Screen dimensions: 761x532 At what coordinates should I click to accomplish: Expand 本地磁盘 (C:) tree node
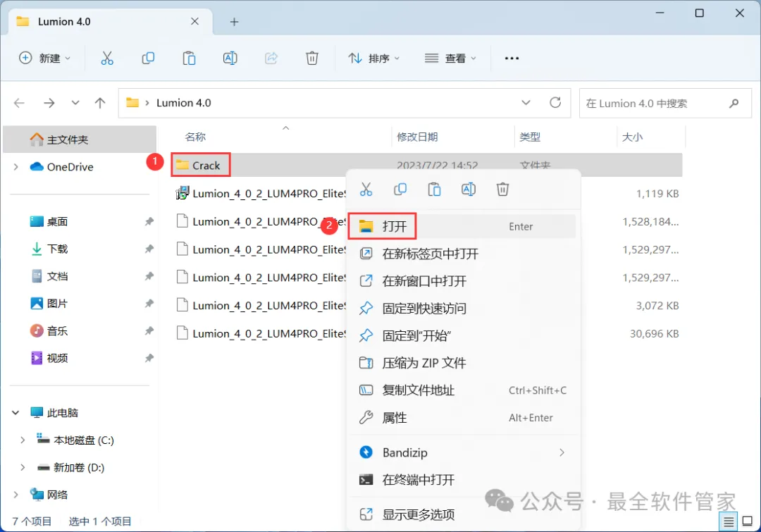pyautogui.click(x=23, y=440)
